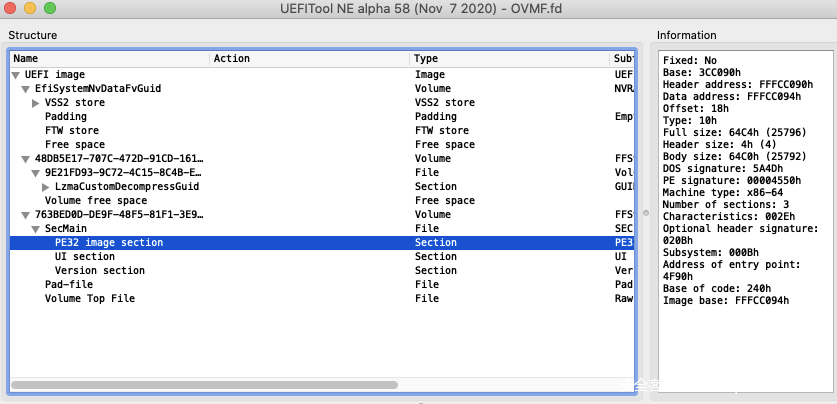Collapse the SecMain file node
837x404 pixels.
[36, 229]
